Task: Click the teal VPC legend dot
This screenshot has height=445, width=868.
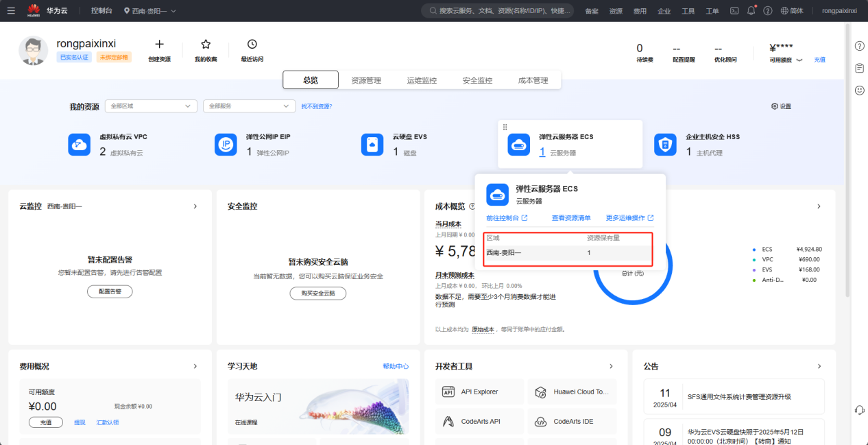Action: click(754, 259)
